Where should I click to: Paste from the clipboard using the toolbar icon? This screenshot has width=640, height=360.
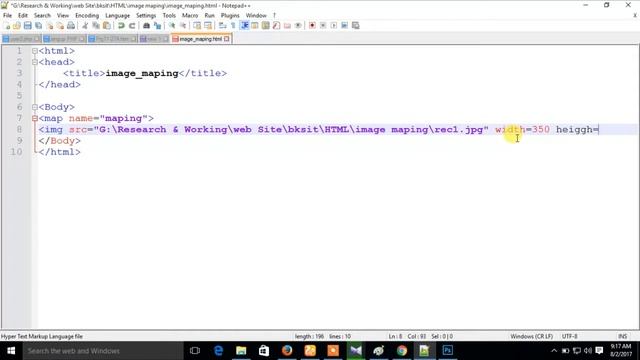tap(107, 26)
